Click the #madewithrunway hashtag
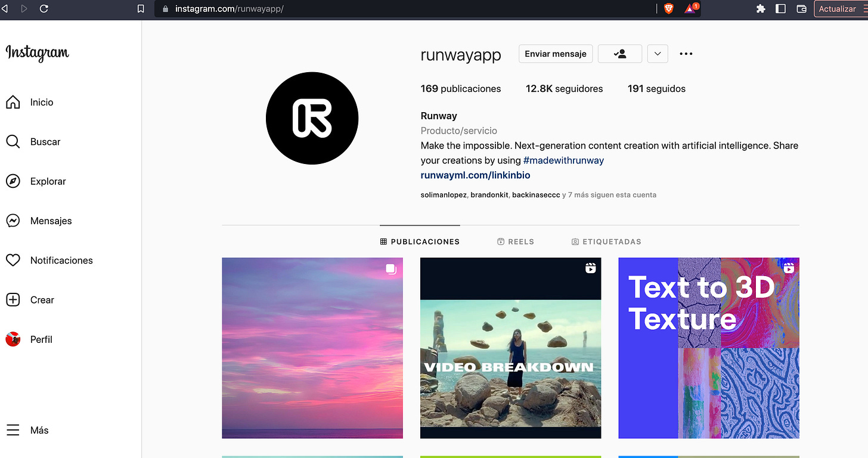 (x=563, y=160)
